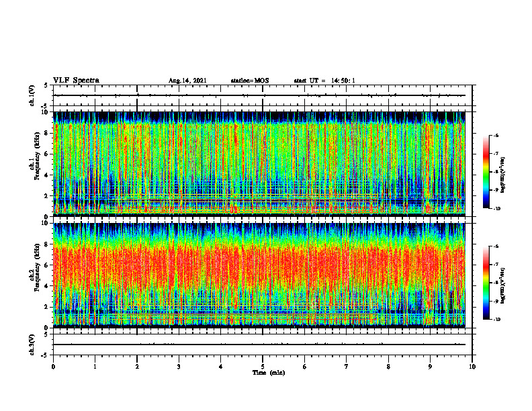Click the '4' kHz tick on ch.2 frequency axis
532x411 pixels.
(x=46, y=286)
